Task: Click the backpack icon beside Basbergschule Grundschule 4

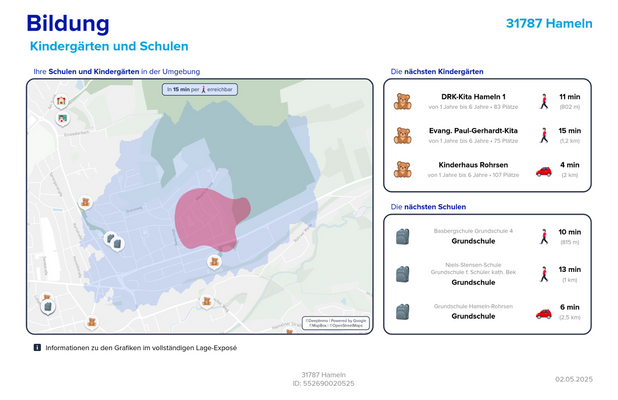Action: tap(403, 236)
